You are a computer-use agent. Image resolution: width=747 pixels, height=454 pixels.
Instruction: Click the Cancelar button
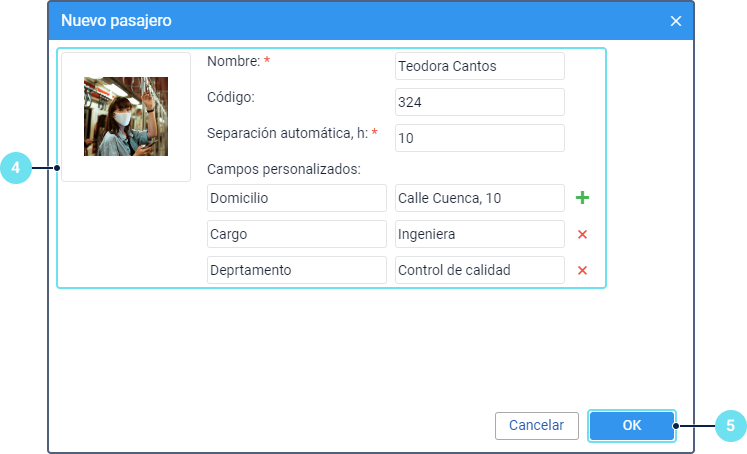[536, 425]
